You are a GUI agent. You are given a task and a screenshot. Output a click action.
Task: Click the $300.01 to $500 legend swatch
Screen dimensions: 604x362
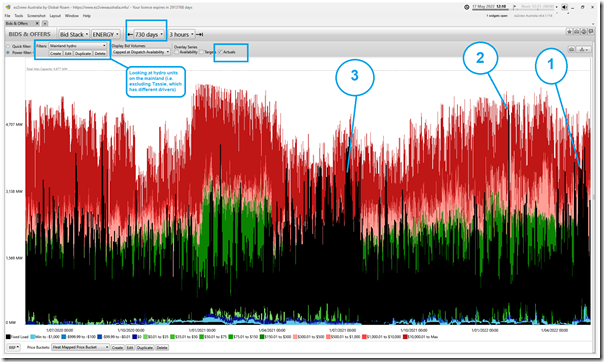pyautogui.click(x=296, y=337)
